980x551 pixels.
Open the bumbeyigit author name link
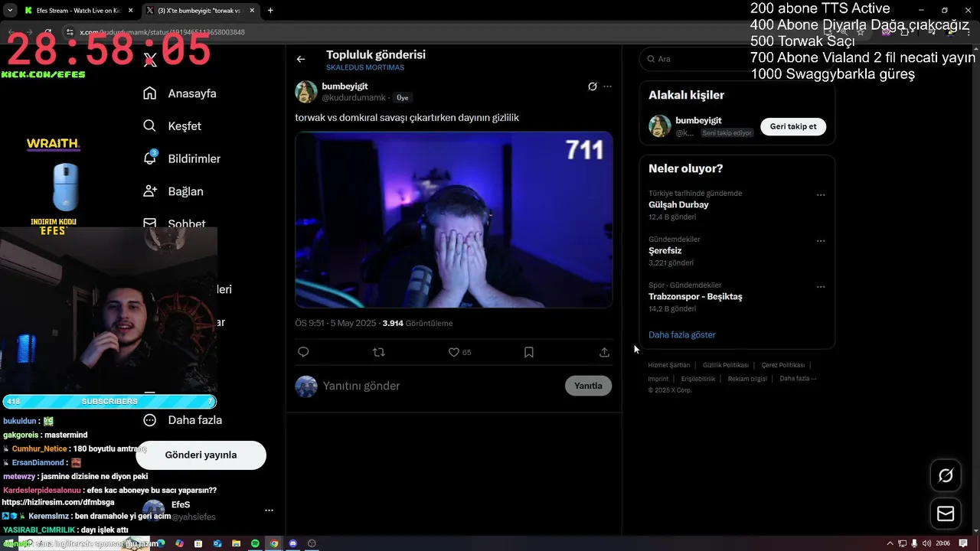345,86
